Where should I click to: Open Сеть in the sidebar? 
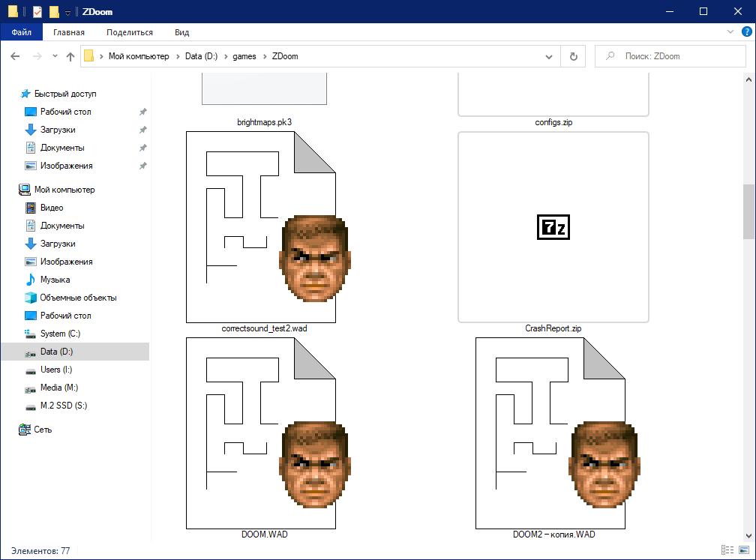tap(43, 430)
